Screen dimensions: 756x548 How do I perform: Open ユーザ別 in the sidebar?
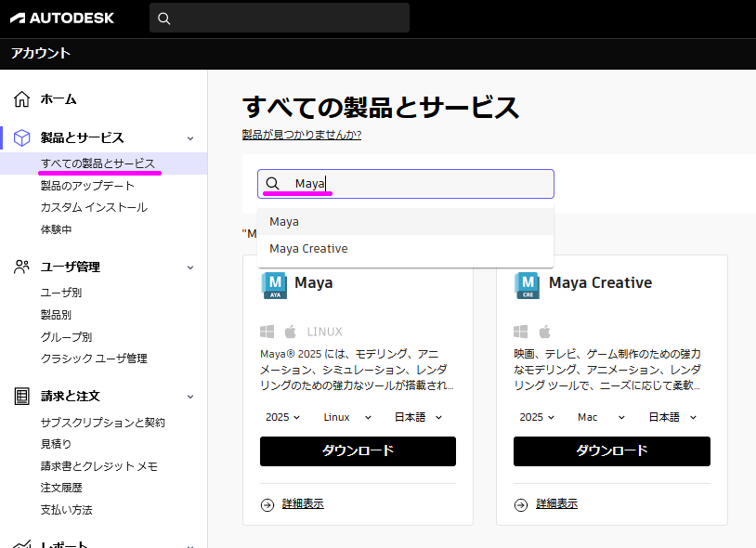[61, 293]
